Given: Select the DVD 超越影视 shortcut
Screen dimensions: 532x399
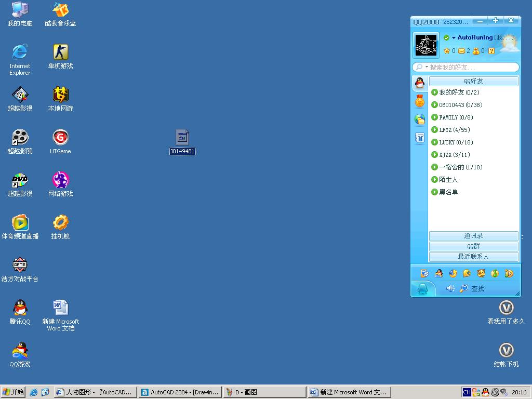Looking at the screenshot, I should coord(20,184).
